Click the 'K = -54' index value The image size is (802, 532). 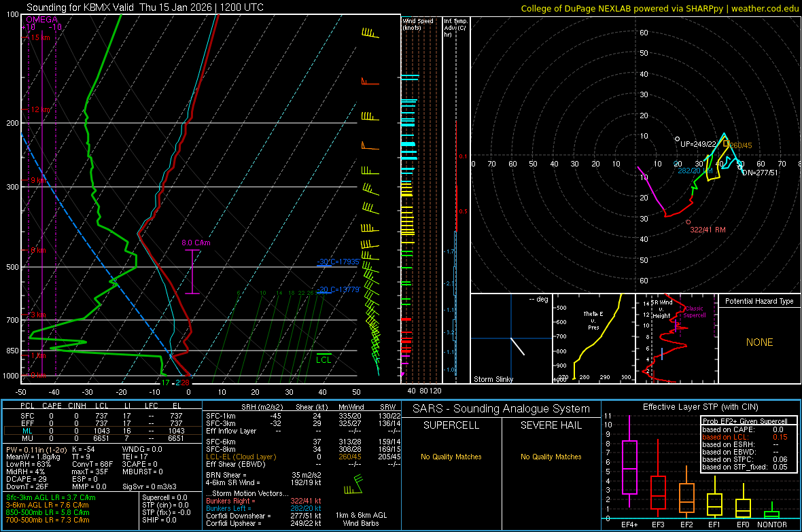[84, 449]
